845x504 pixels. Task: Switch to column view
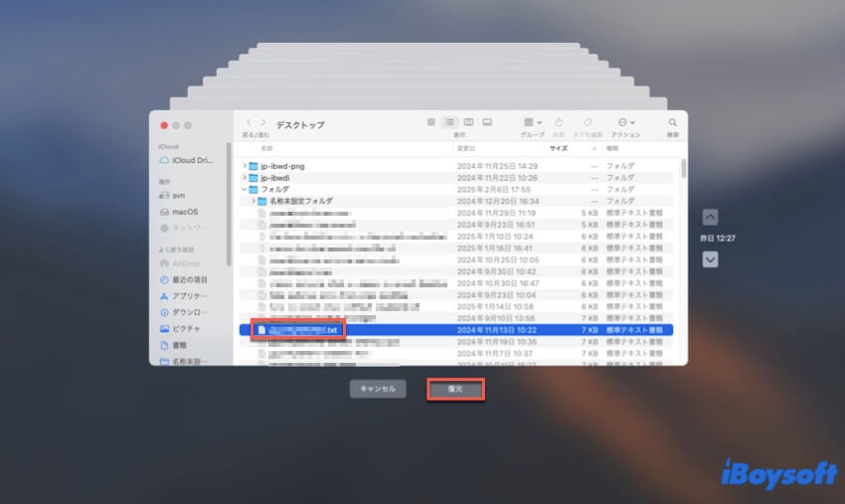coord(468,121)
